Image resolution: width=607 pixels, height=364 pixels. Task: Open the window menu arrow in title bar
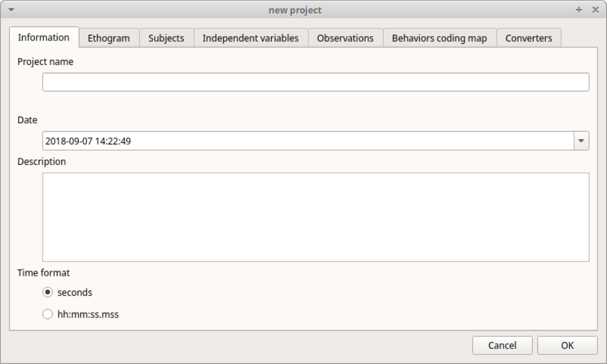[x=11, y=10]
